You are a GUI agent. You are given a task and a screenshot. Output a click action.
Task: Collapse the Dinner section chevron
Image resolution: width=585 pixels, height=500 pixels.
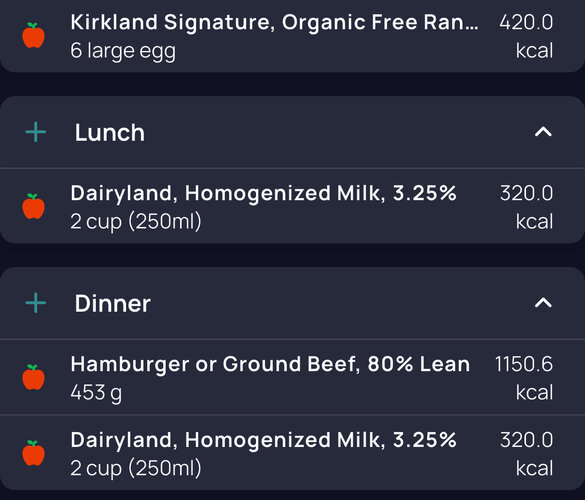[x=543, y=303]
